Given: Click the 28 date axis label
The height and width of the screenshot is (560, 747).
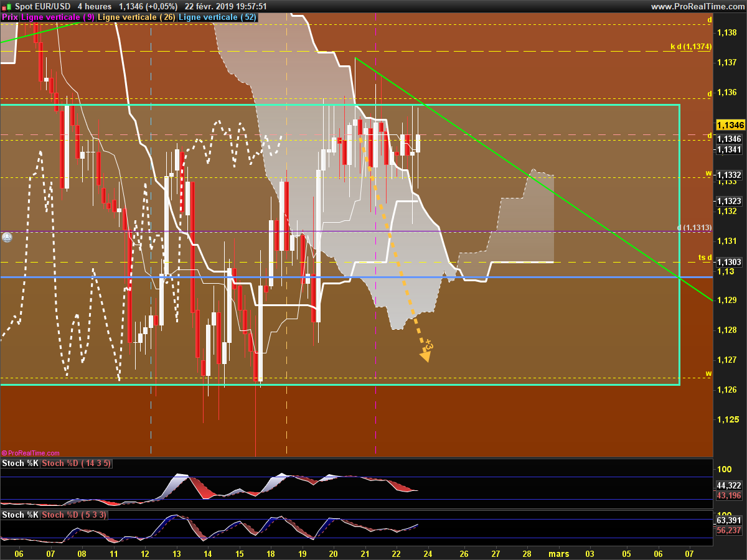Looking at the screenshot, I should click(527, 553).
